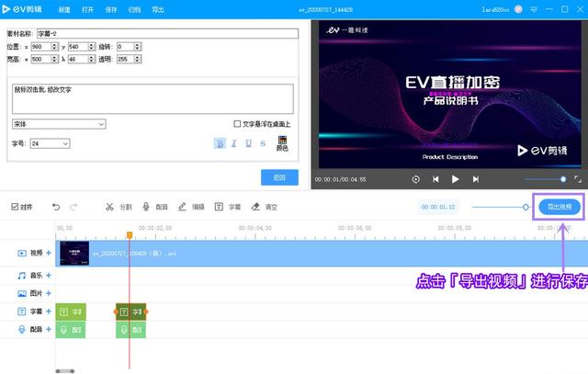
Task: Click the 音乐 track note icon
Action: 22,276
